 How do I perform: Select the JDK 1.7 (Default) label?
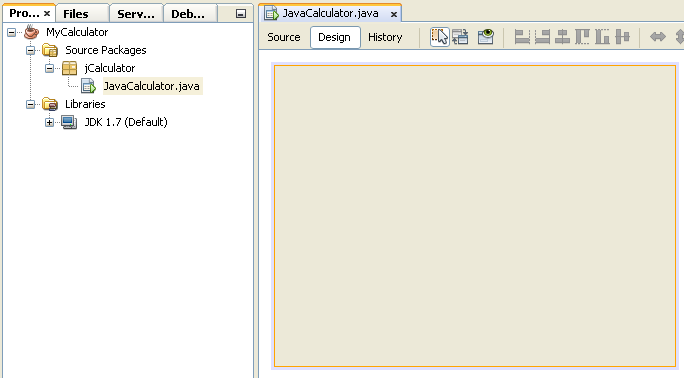pyautogui.click(x=126, y=122)
